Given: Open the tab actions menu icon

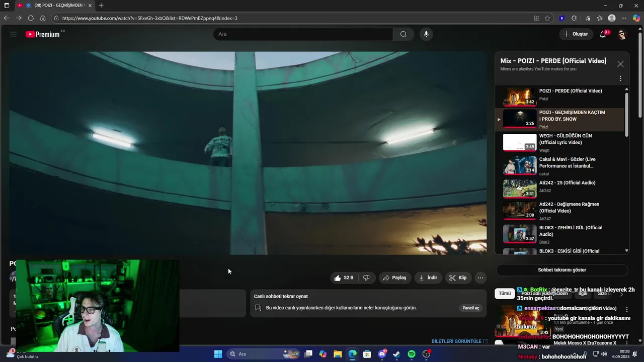Looking at the screenshot, I should coord(7,6).
